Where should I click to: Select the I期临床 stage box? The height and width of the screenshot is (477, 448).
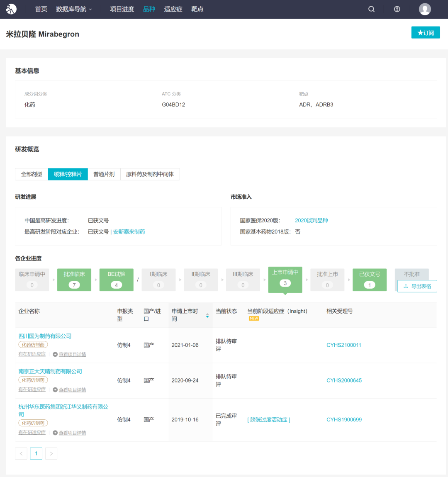tap(158, 280)
